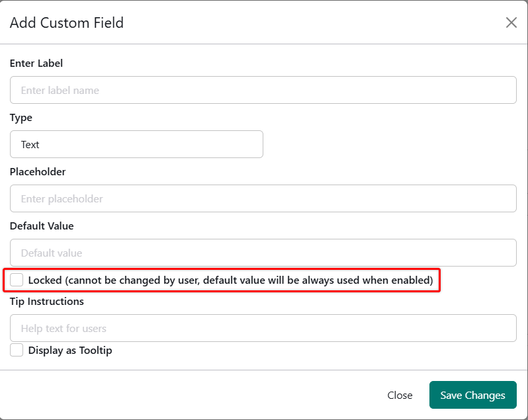The image size is (528, 420).
Task: Click the Enter Label heading
Action: point(36,63)
